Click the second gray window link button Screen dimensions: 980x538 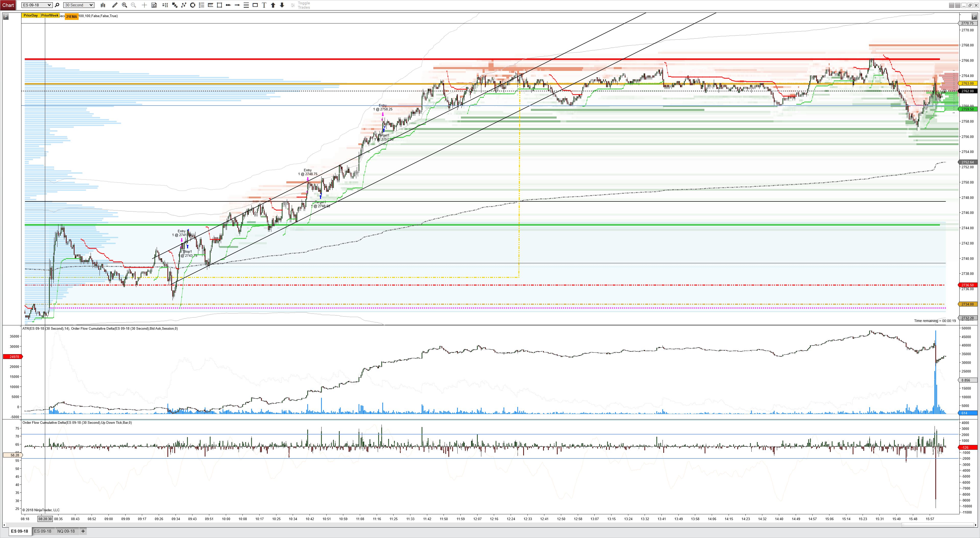(958, 5)
